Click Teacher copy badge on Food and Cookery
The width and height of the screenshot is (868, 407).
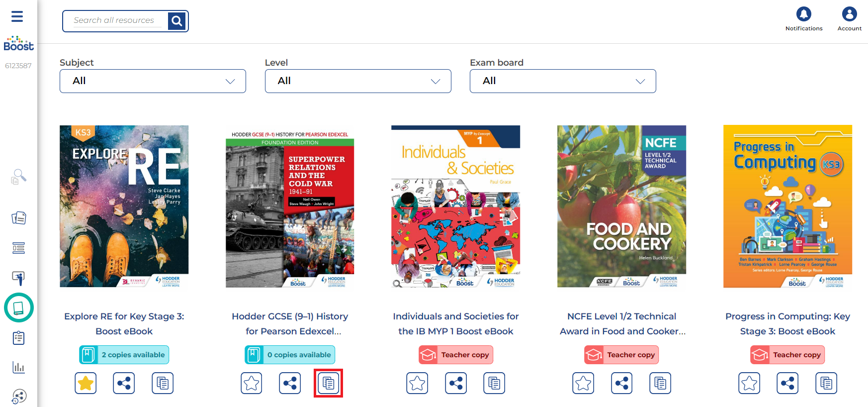coord(621,354)
